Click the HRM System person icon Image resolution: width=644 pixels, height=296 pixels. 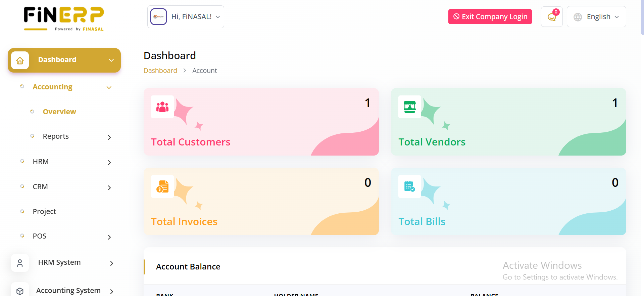pos(20,263)
